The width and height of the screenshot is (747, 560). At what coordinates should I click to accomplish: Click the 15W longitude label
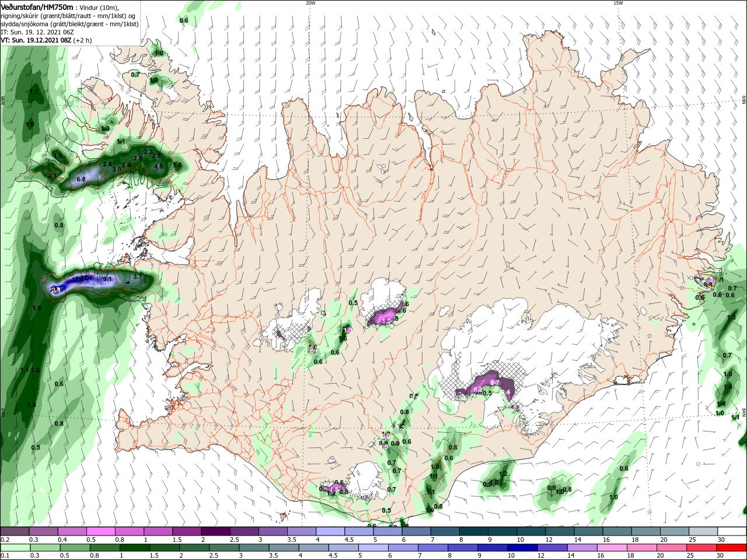click(618, 3)
